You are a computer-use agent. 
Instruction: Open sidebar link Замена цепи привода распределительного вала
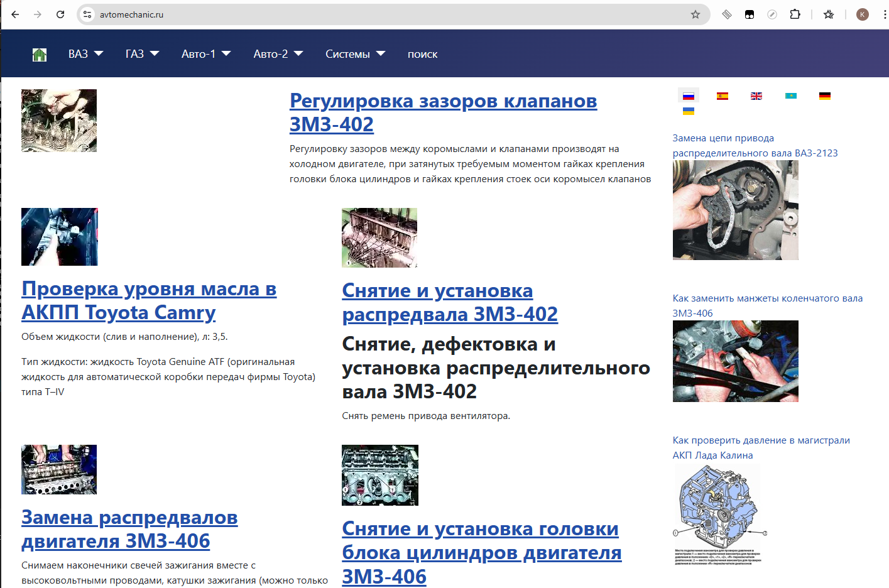pyautogui.click(x=755, y=146)
